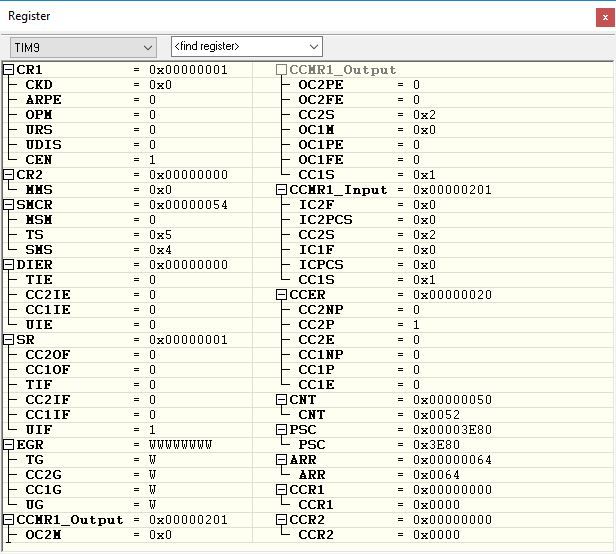Collapse the EGR register node
Screen dimensions: 616x554
tap(8, 445)
